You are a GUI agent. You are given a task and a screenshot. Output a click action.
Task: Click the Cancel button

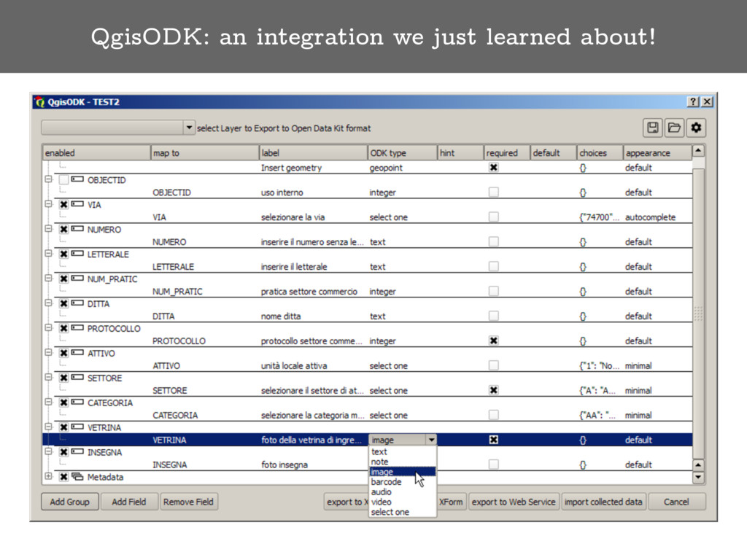pyautogui.click(x=676, y=502)
